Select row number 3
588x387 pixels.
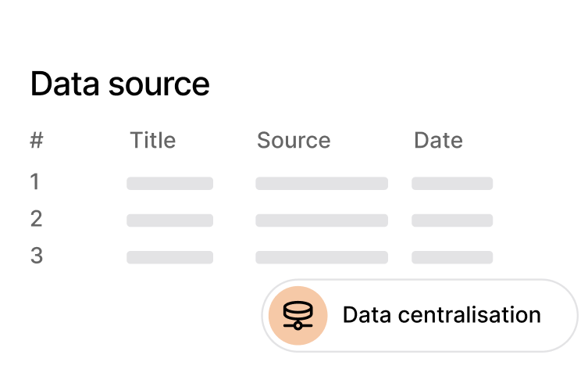click(x=36, y=256)
